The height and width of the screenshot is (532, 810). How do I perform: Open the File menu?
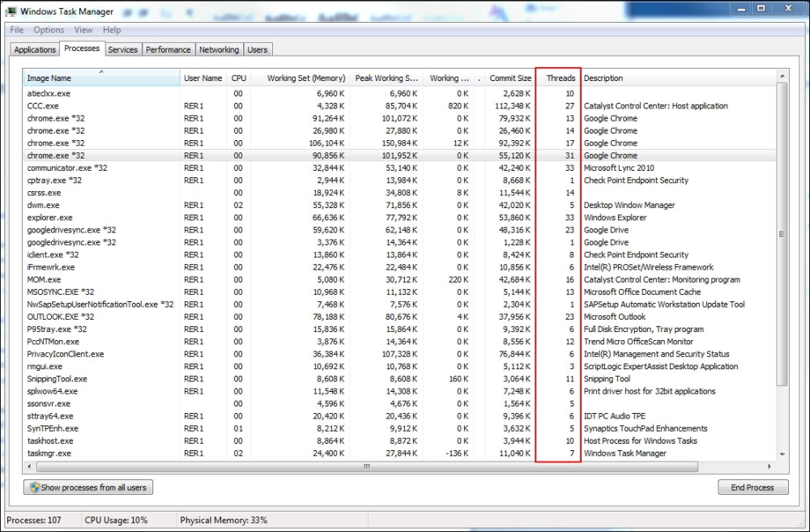click(16, 30)
